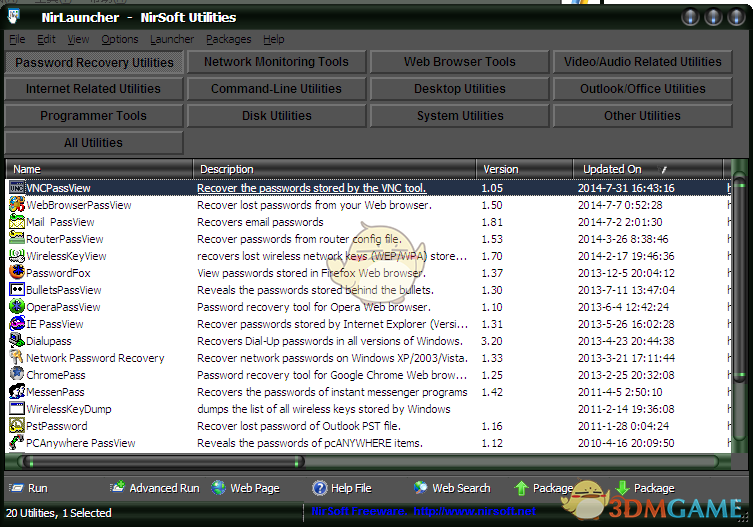Click the WirelessKeyDump description text
The width and height of the screenshot is (753, 527).
324,409
